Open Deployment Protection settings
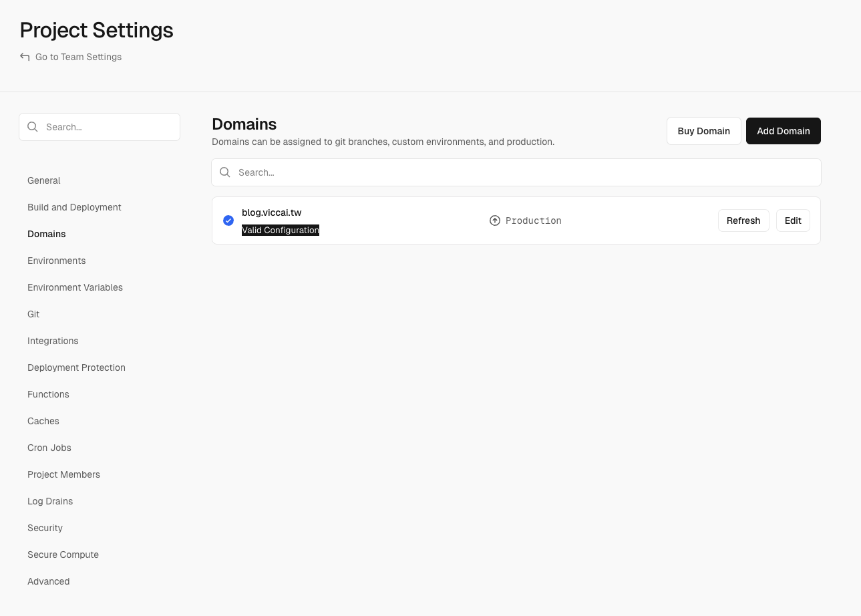Image resolution: width=861 pixels, height=616 pixels. tap(76, 367)
